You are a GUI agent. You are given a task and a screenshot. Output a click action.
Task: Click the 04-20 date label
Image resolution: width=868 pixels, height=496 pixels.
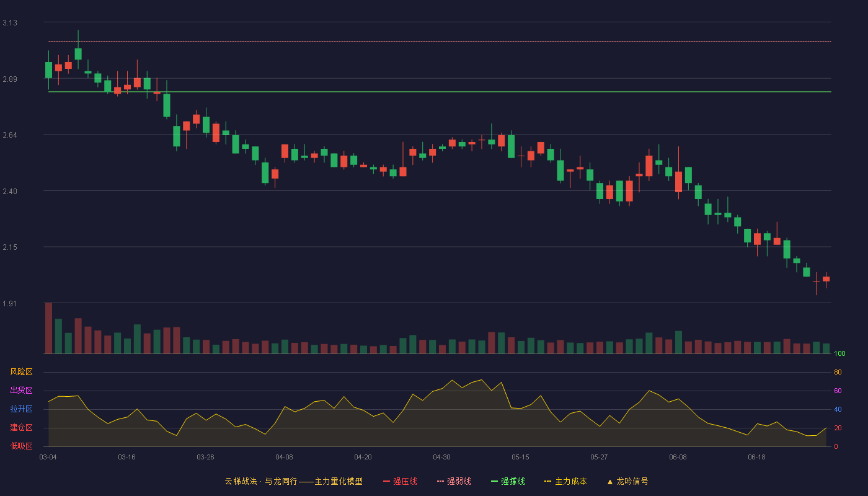(363, 457)
